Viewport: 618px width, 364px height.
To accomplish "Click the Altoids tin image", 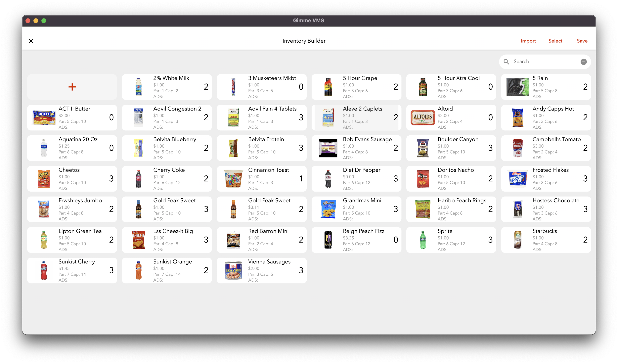I will (x=423, y=117).
